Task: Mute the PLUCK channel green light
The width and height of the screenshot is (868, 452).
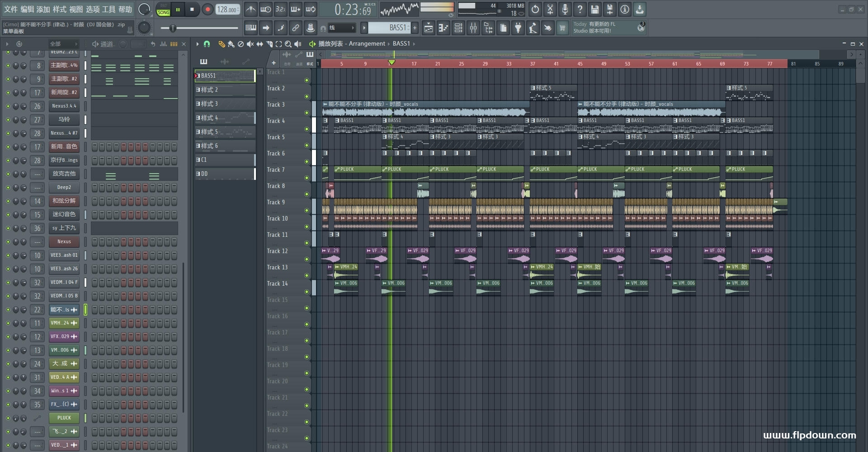Action: coord(8,418)
